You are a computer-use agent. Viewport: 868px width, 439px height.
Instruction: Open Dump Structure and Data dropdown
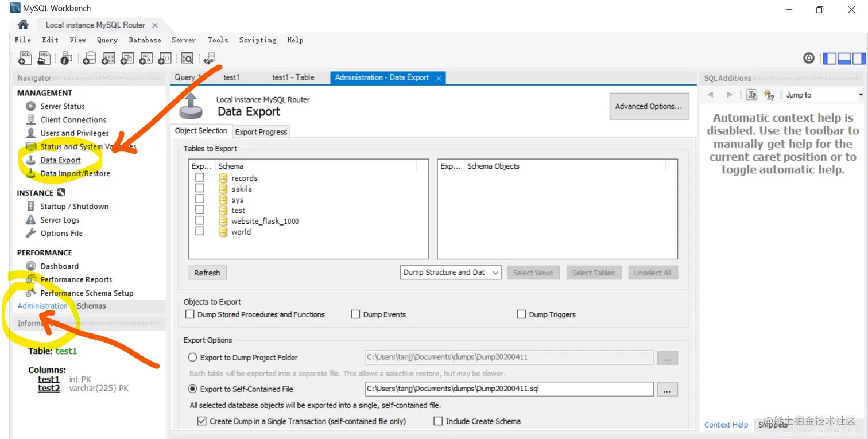coord(451,273)
